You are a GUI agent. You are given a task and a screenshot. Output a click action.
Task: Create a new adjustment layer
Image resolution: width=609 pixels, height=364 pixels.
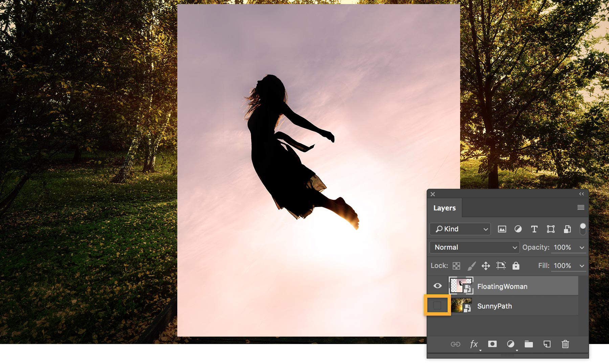(511, 344)
